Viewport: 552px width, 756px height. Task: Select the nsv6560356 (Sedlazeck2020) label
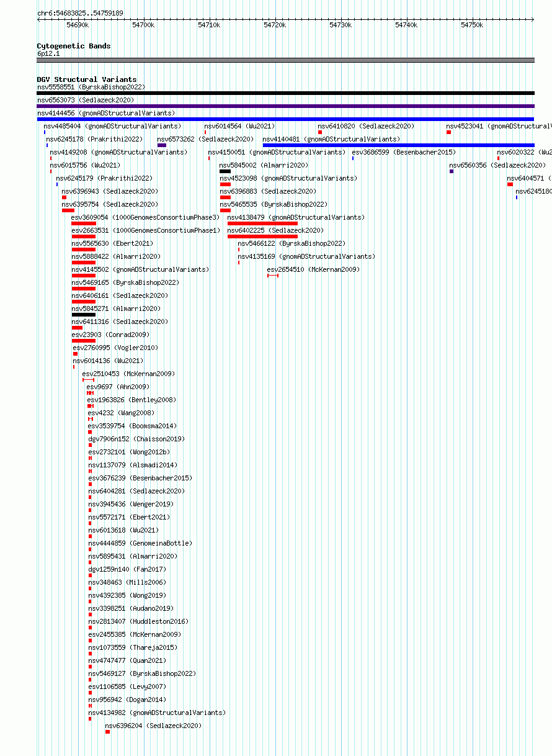[498, 165]
